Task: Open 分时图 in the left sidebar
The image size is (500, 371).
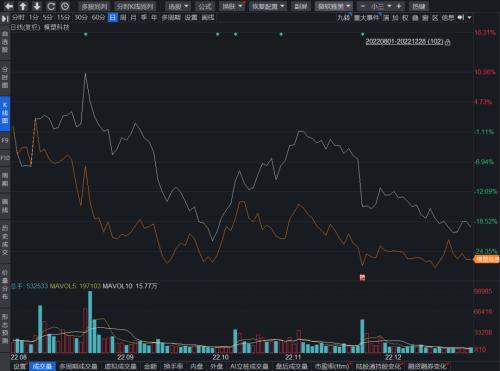Action: coord(5,77)
